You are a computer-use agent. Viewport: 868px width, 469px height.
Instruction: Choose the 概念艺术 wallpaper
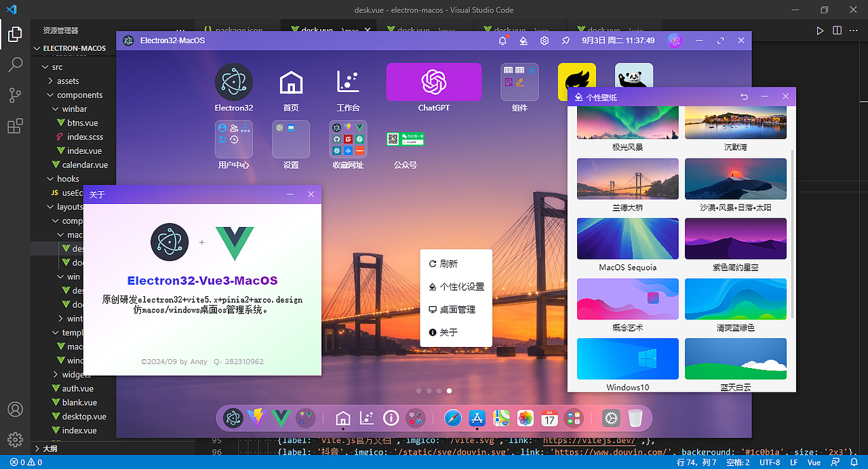[627, 299]
